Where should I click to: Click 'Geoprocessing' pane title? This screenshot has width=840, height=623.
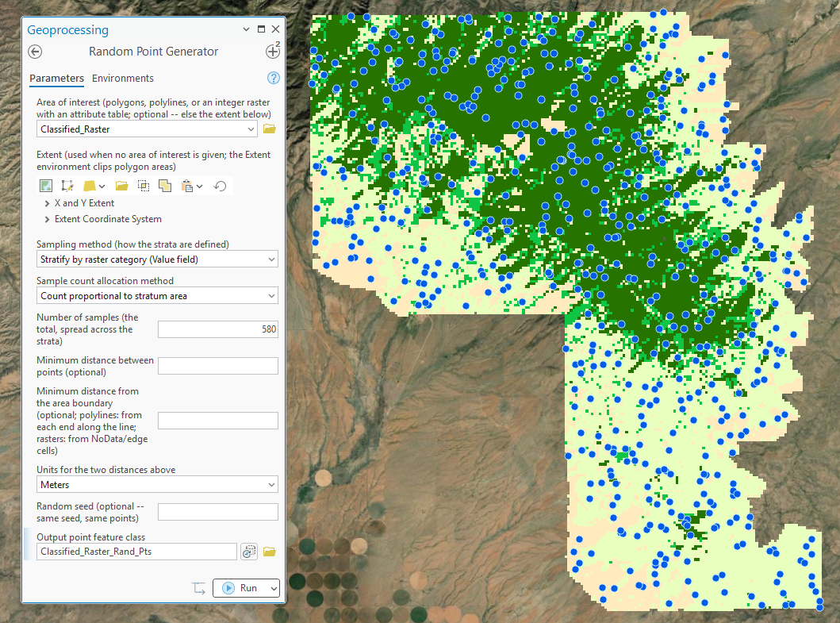pyautogui.click(x=68, y=30)
